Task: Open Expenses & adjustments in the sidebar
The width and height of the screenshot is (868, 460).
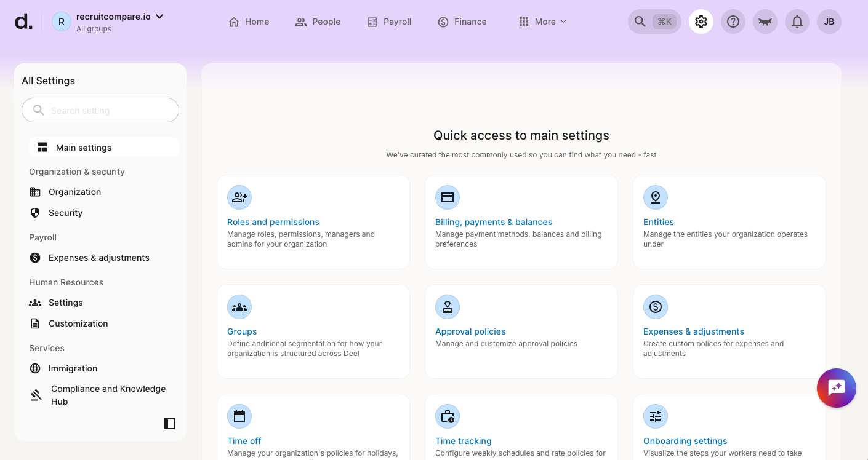Action: (104, 258)
